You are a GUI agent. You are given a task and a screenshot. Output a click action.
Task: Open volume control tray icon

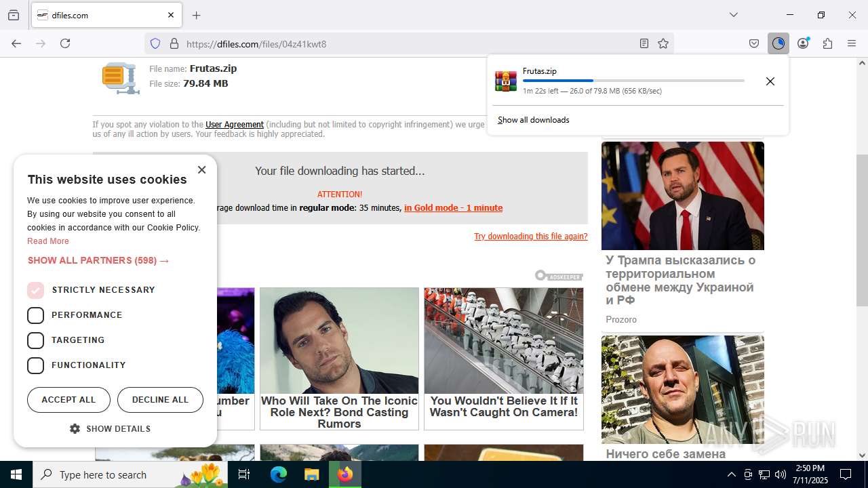click(x=781, y=474)
